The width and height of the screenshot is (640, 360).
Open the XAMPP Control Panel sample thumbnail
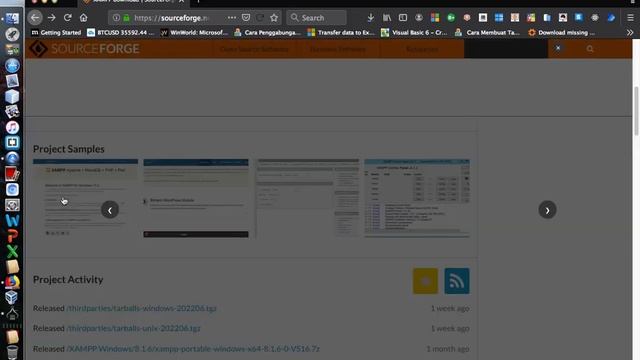(417, 198)
